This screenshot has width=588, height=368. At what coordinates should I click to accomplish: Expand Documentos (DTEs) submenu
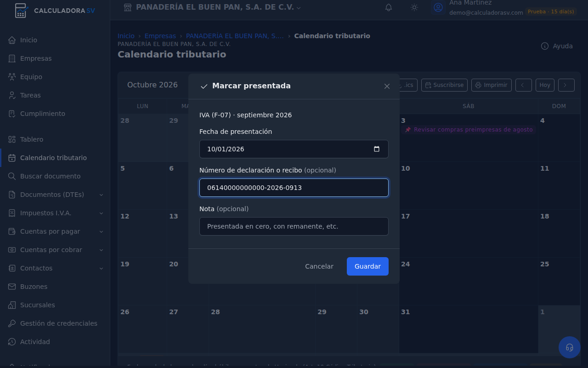pyautogui.click(x=55, y=195)
